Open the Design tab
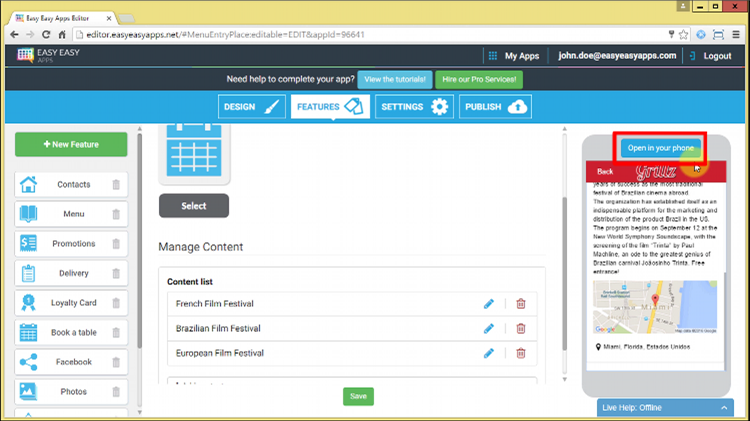Viewport: 750px width, 421px height. [x=252, y=107]
